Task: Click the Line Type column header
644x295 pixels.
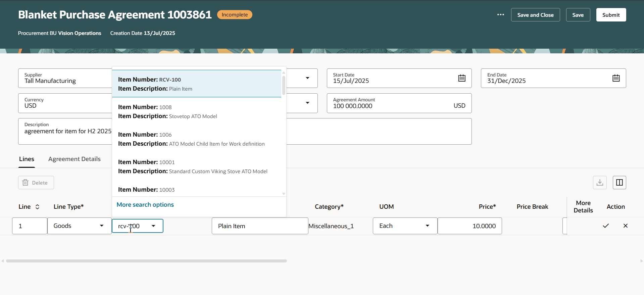Action: tap(68, 207)
